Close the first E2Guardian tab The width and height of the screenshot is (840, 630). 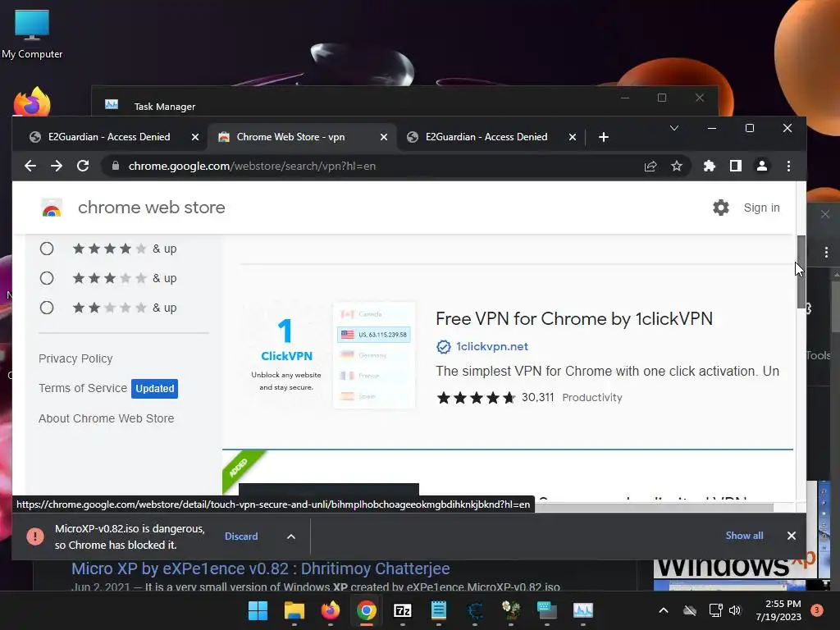(195, 137)
